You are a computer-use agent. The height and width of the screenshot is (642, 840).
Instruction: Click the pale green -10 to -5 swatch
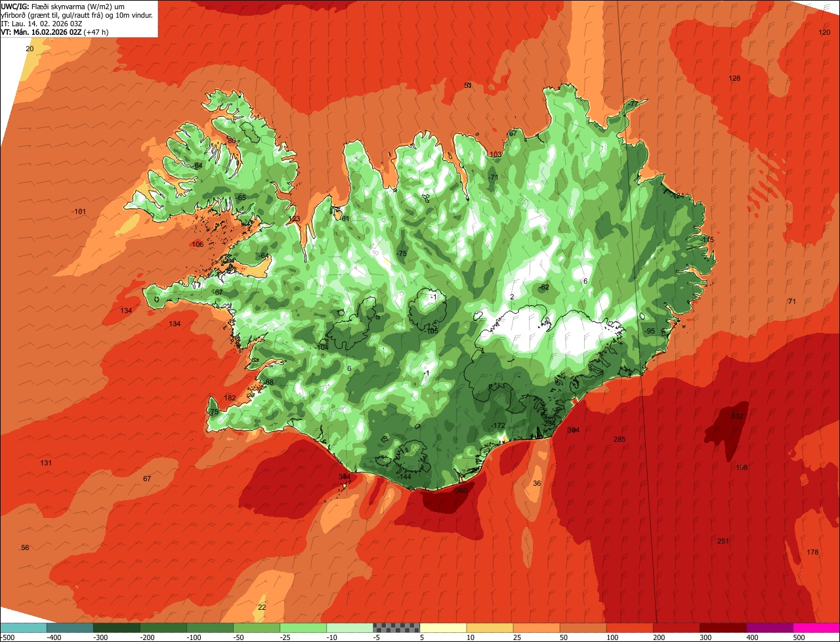(x=350, y=628)
